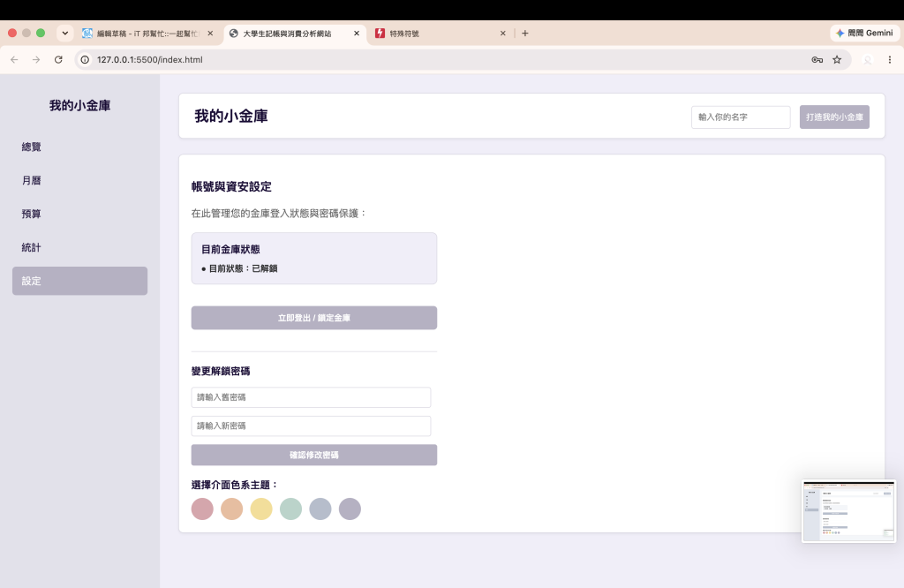Click the 選擇介面色系主題 label
The height and width of the screenshot is (588, 904).
235,485
